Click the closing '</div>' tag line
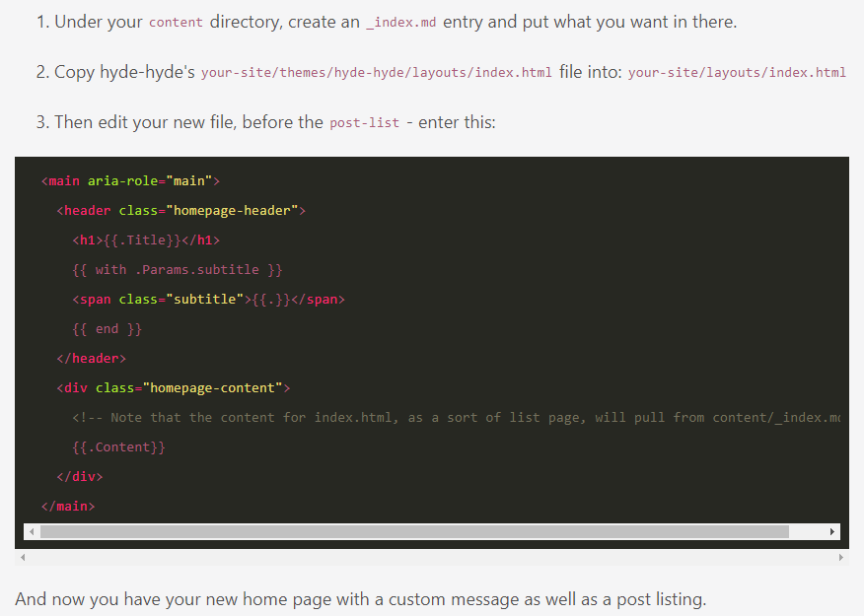The height and width of the screenshot is (616, 864). (x=80, y=477)
